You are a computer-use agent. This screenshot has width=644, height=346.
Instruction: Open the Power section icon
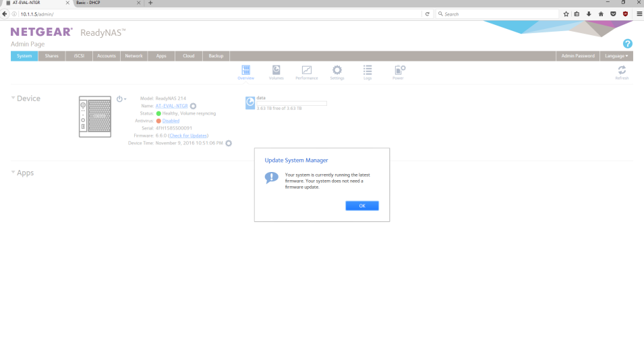(399, 70)
